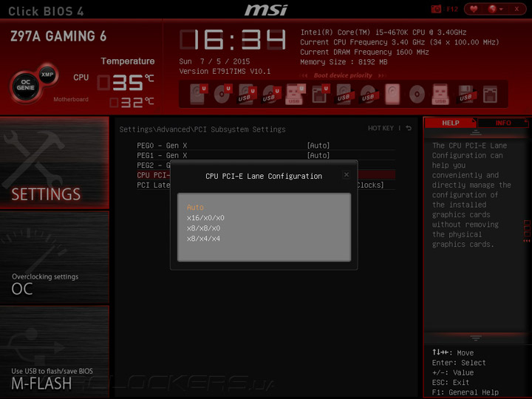The width and height of the screenshot is (532, 399).
Task: Select the UEFI USB key boot icon
Action: pyautogui.click(x=295, y=94)
